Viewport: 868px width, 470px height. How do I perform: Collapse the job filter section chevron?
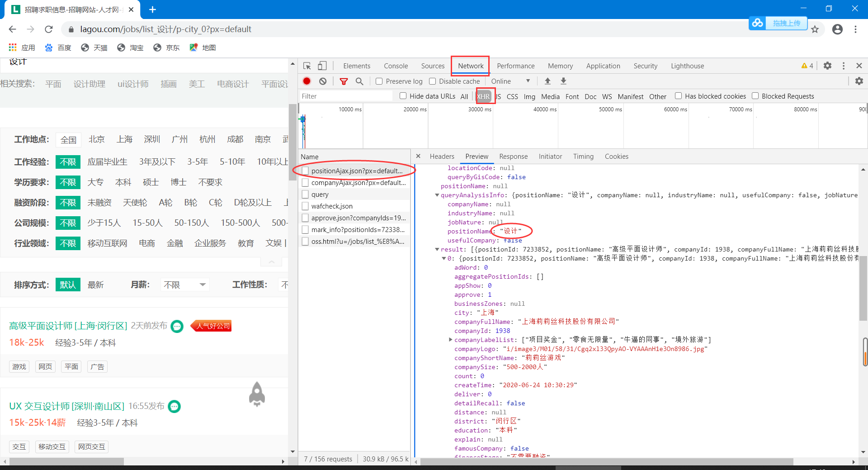[x=271, y=262]
